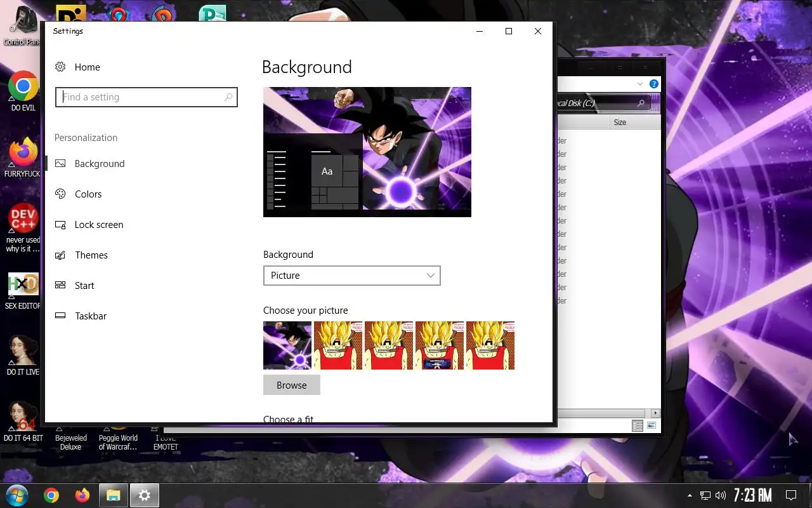
Task: Open the Themes settings page
Action: pos(91,255)
